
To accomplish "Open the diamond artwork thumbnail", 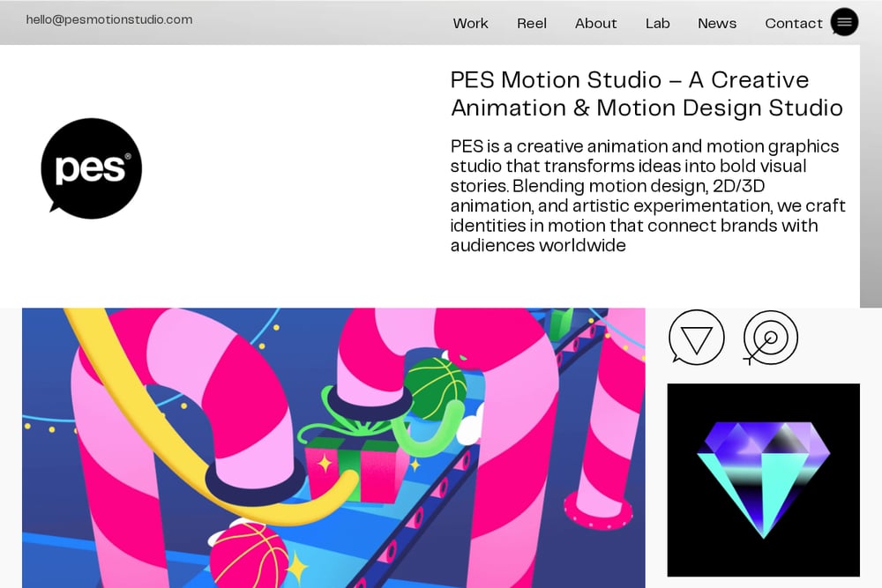I will (x=763, y=480).
